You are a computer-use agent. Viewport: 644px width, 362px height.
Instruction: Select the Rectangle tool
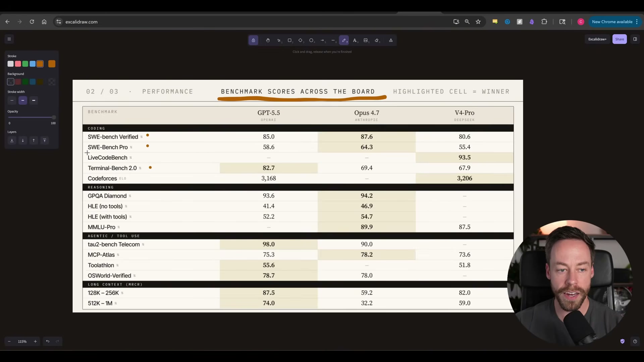click(x=290, y=40)
